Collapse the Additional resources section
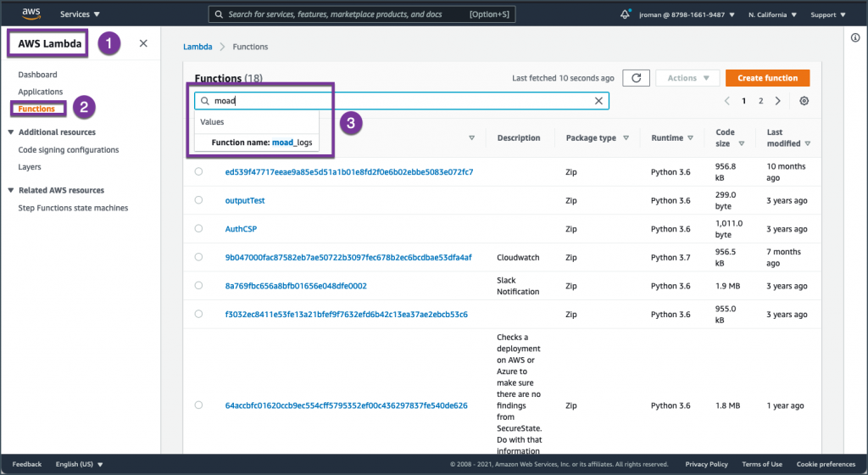 click(x=11, y=132)
